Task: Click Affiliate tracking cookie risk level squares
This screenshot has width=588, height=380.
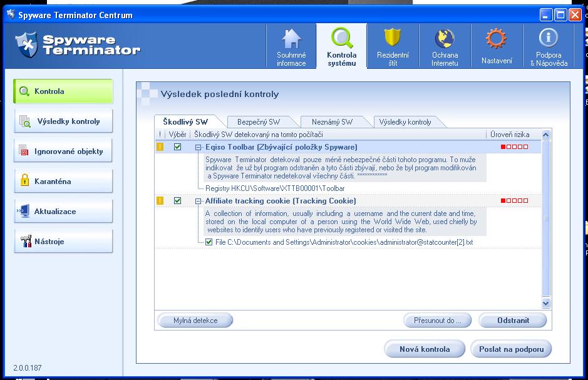Action: click(x=514, y=200)
